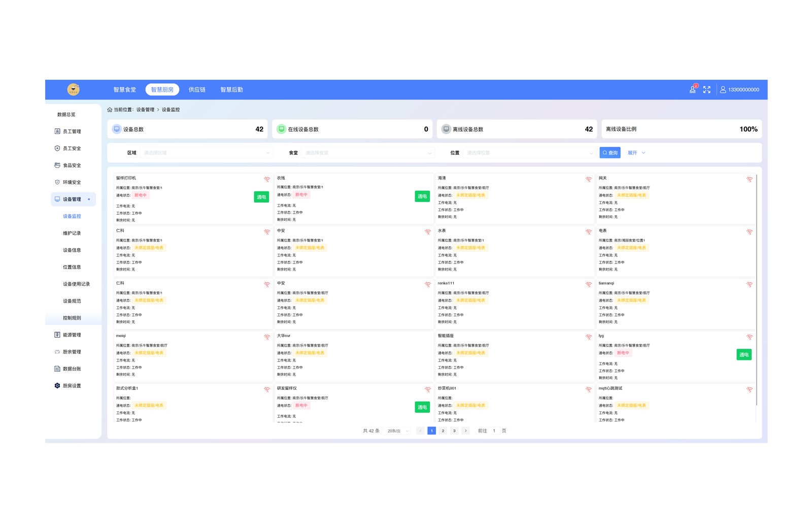This screenshot has width=812, height=528.
Task: Expand more filters with 展开
Action: tap(636, 153)
